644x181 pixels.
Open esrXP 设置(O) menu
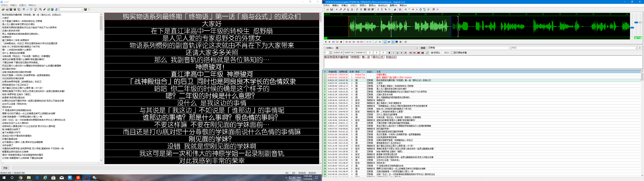point(23,5)
